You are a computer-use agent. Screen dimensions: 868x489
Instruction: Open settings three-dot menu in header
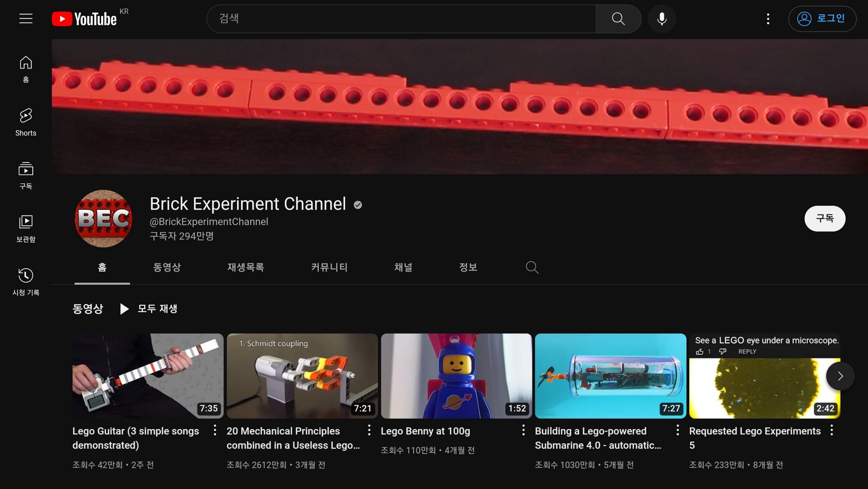coord(768,19)
